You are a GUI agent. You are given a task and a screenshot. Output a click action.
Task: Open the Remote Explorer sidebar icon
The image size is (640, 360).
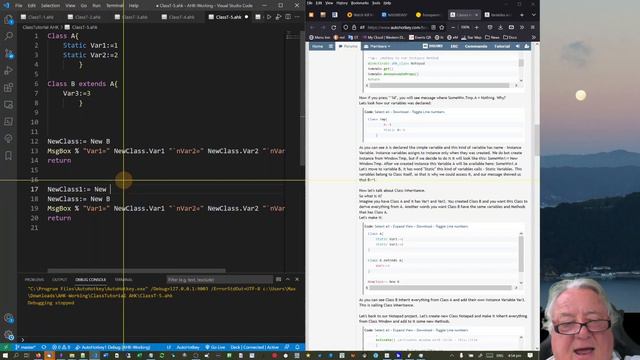tap(8, 104)
